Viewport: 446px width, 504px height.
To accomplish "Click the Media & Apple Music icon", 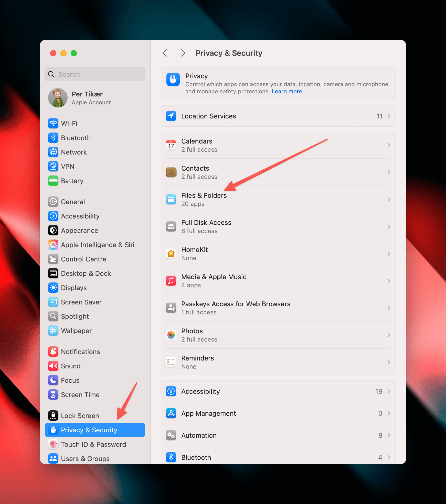I will pos(171,281).
